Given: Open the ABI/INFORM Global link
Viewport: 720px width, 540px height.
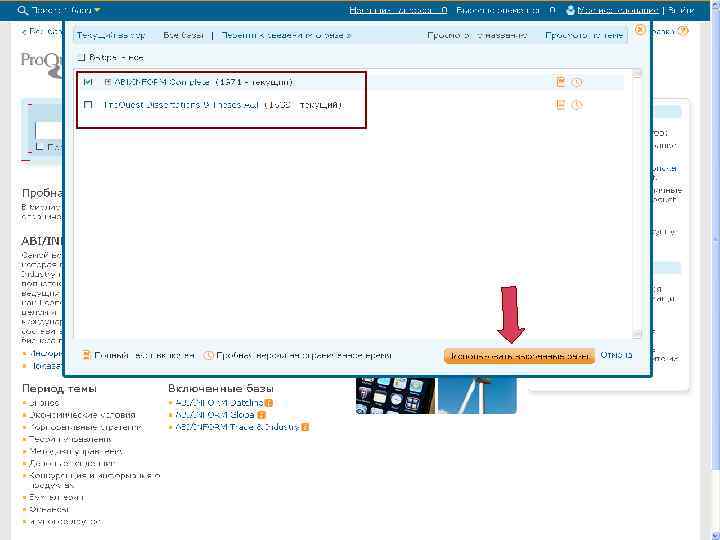Looking at the screenshot, I should pyautogui.click(x=215, y=415).
